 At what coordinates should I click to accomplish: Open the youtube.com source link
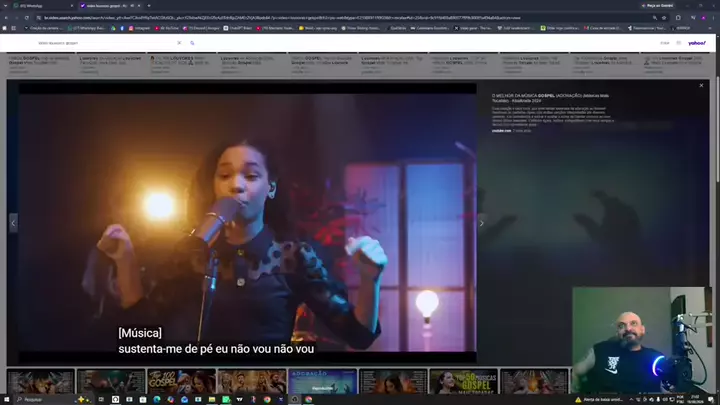click(501, 131)
